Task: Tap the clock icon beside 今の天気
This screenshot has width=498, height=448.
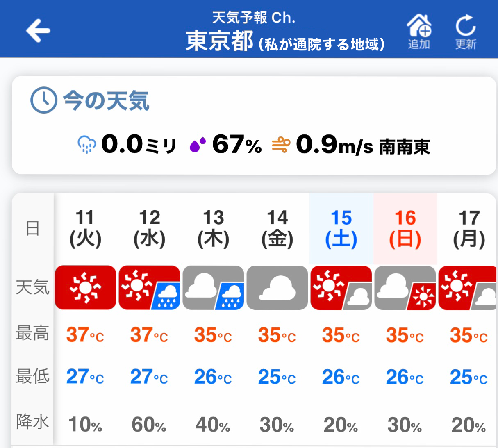Action: pyautogui.click(x=43, y=100)
